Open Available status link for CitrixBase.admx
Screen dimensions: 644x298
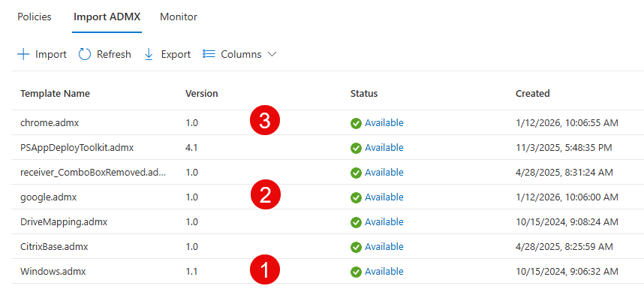[384, 247]
